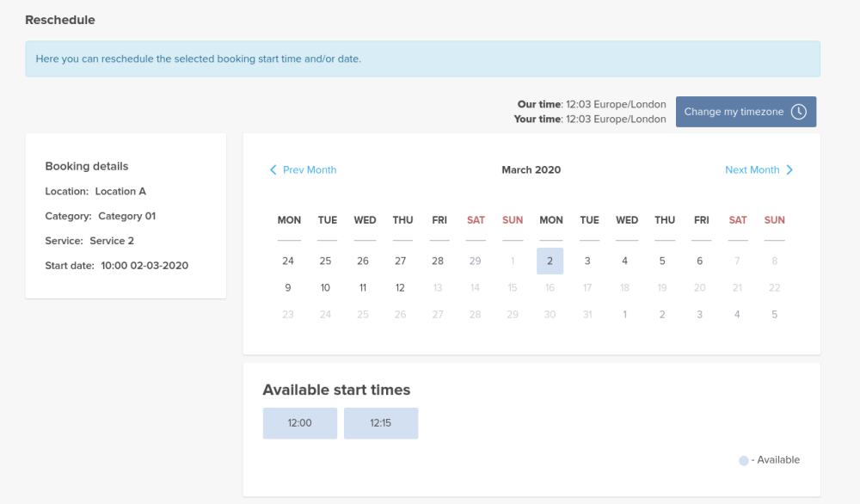Image resolution: width=860 pixels, height=504 pixels.
Task: Select the 12:00 start time
Action: 299,423
